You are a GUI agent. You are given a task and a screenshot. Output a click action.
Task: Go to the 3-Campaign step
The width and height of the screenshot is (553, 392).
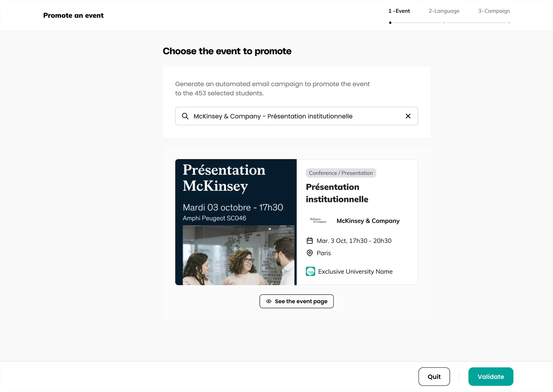pos(494,11)
